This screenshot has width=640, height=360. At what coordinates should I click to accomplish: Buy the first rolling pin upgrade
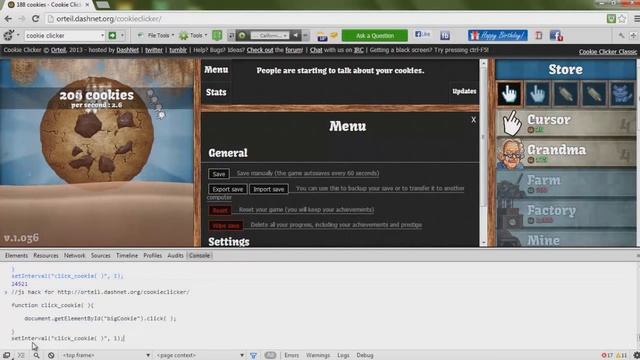click(565, 94)
